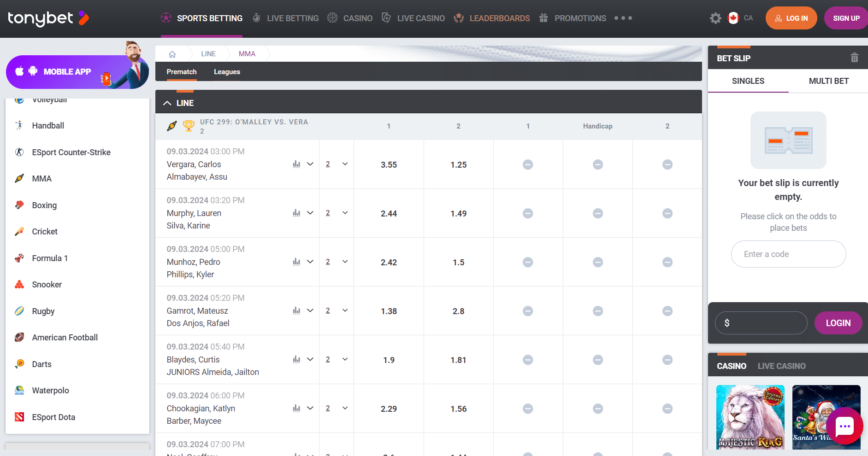Open markets dropdown for Vergara fight
This screenshot has height=456, width=868.
point(345,164)
